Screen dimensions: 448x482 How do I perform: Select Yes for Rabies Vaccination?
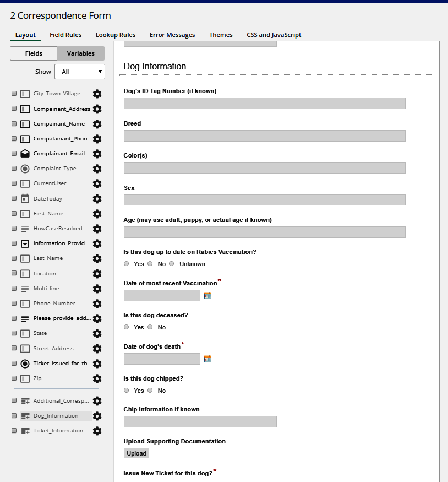[127, 264]
